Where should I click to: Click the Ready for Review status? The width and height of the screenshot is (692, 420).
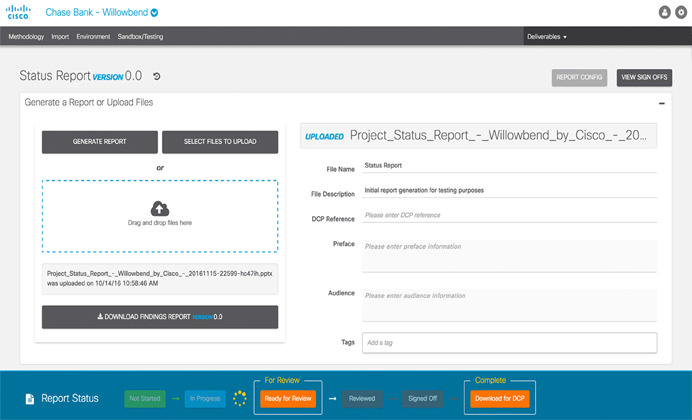(x=288, y=398)
